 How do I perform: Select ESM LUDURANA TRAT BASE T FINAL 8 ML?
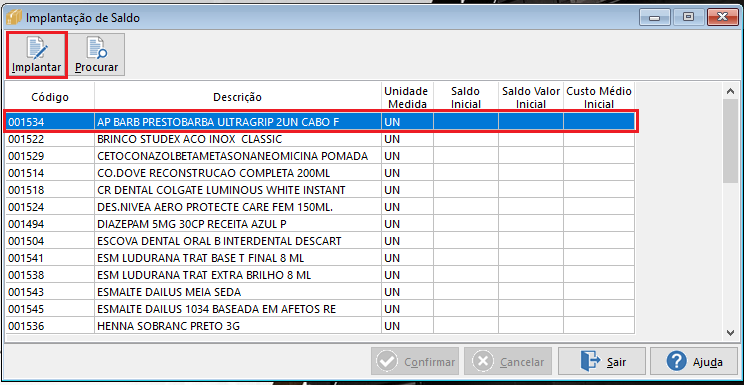coord(320,258)
